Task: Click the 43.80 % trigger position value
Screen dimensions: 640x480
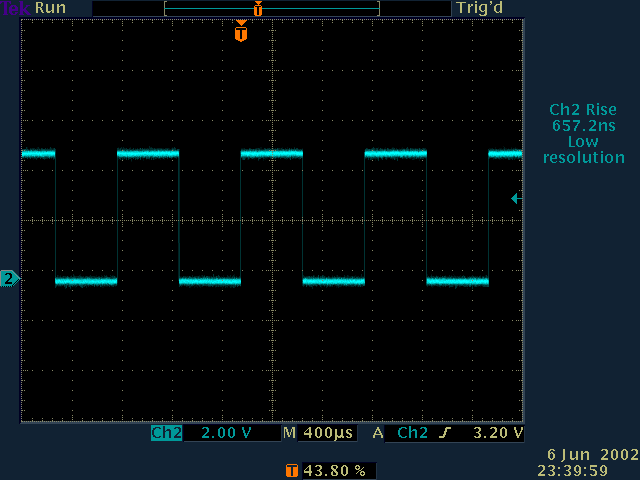Action: pyautogui.click(x=335, y=469)
